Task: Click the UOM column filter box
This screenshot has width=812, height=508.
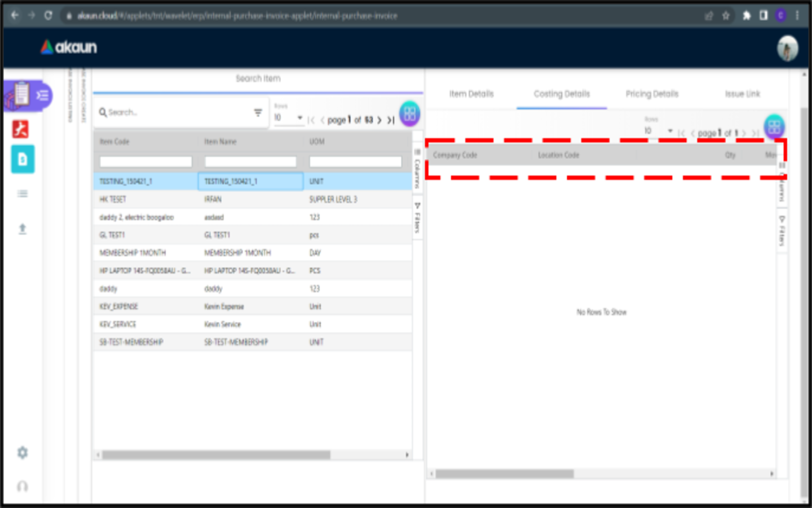Action: (355, 162)
